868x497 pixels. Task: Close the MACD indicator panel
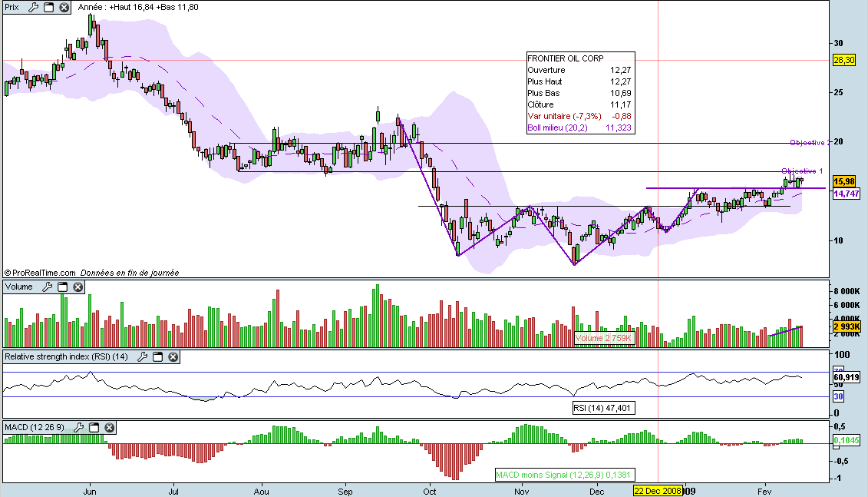(110, 427)
